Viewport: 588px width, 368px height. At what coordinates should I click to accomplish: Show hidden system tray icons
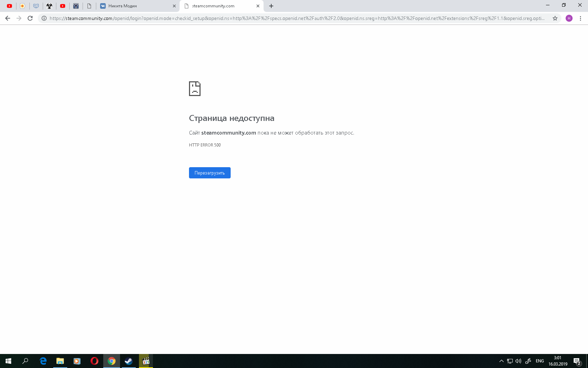(501, 361)
